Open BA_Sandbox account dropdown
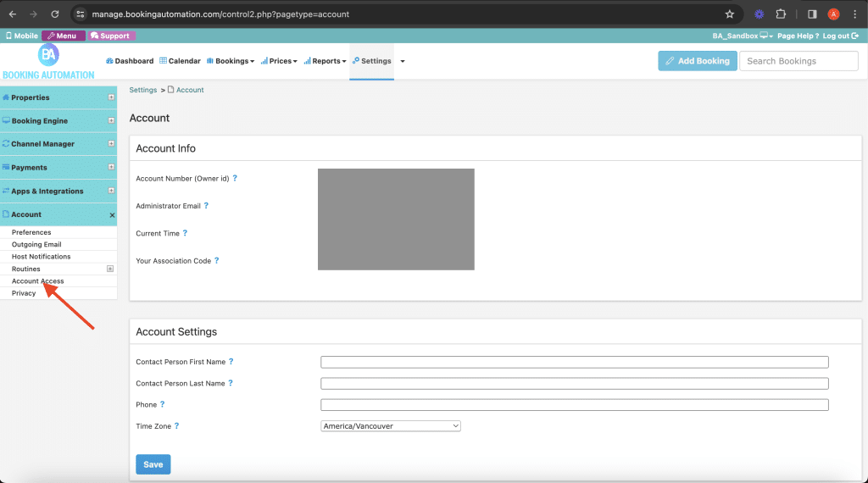868x483 pixels. click(x=743, y=36)
